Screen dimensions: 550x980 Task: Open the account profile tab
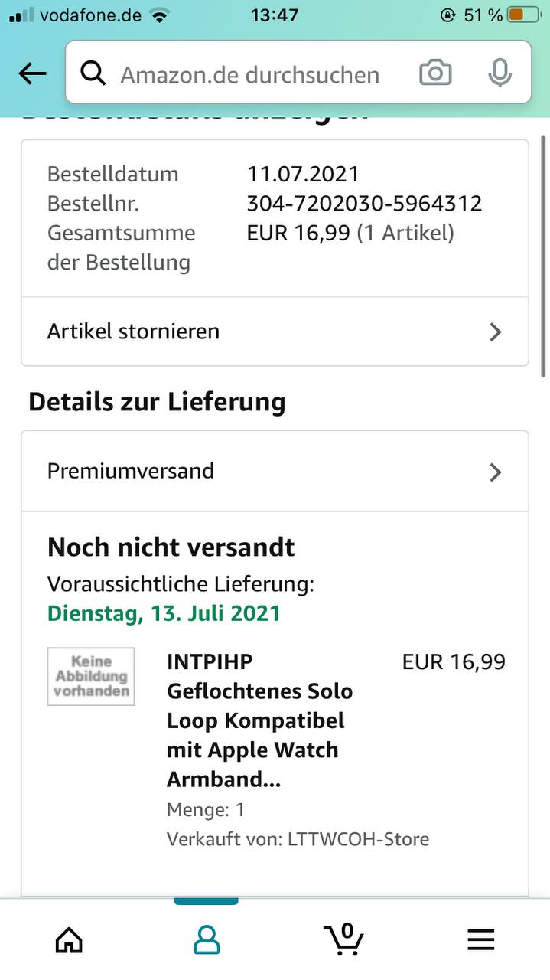(206, 939)
